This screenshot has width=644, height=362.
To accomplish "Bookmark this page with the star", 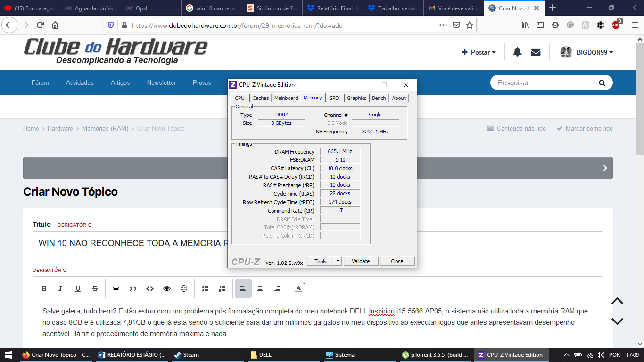I will (x=470, y=25).
